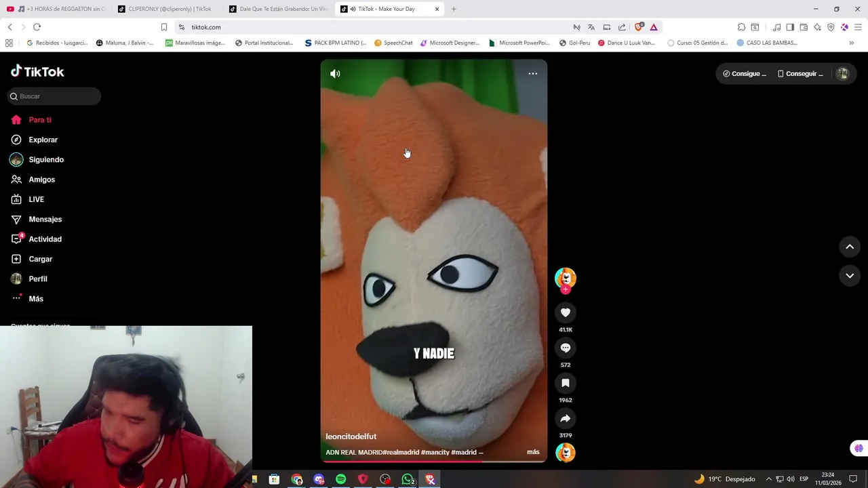
Task: Open the browser extensions puzzle icon
Action: click(x=741, y=27)
